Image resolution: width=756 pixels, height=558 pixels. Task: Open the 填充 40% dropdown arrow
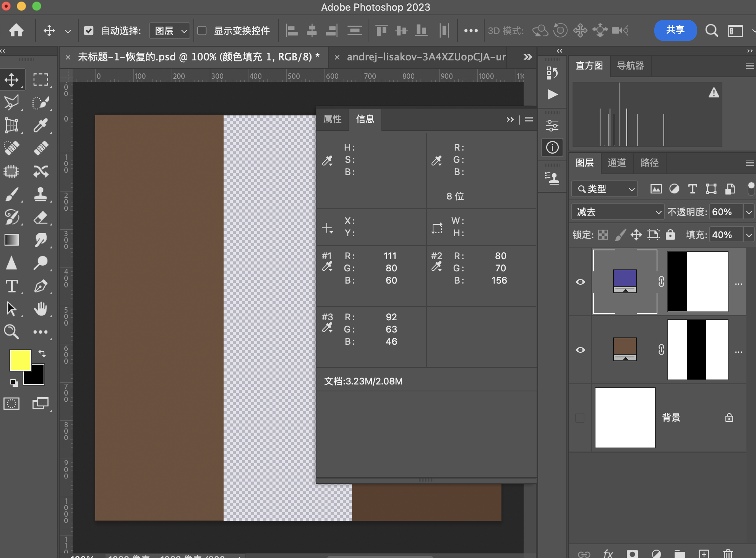coord(749,235)
